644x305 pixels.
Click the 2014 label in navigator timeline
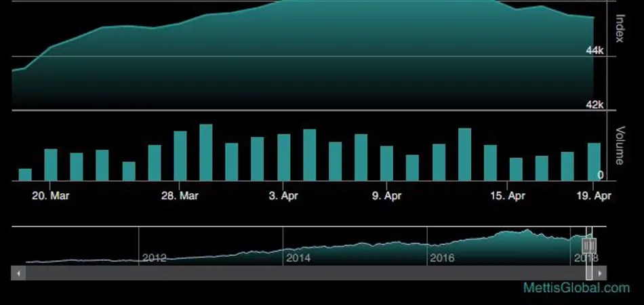tap(298, 258)
